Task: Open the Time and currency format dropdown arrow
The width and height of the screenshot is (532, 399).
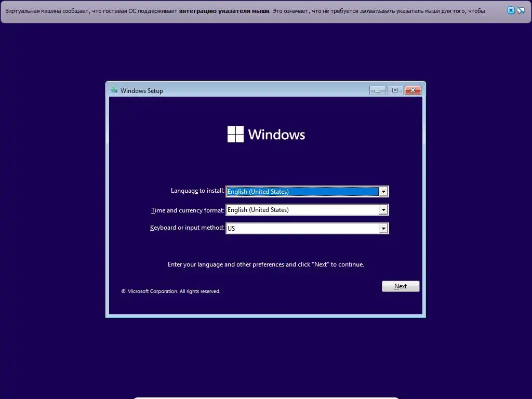Action: (383, 210)
